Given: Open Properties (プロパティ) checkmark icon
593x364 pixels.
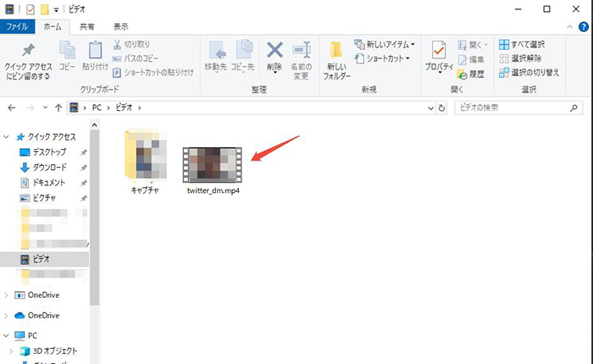Looking at the screenshot, I should (x=439, y=50).
